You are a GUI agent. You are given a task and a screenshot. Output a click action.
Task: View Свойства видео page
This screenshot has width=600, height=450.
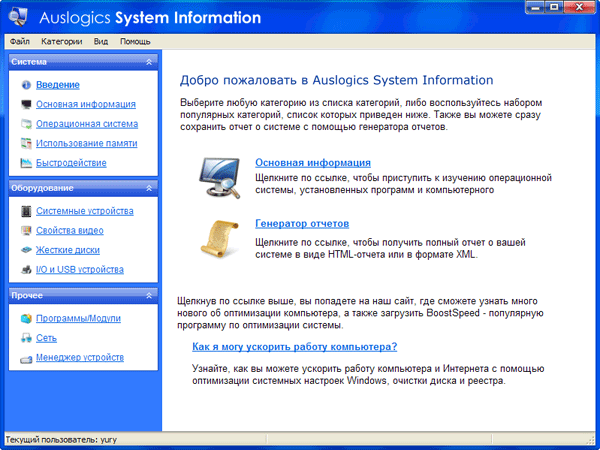[x=70, y=231]
